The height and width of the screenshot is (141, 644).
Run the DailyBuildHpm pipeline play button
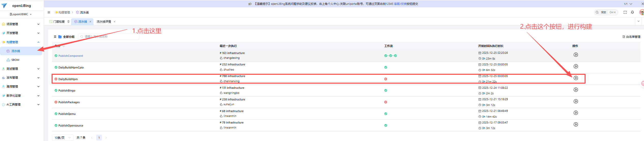pyautogui.click(x=576, y=78)
